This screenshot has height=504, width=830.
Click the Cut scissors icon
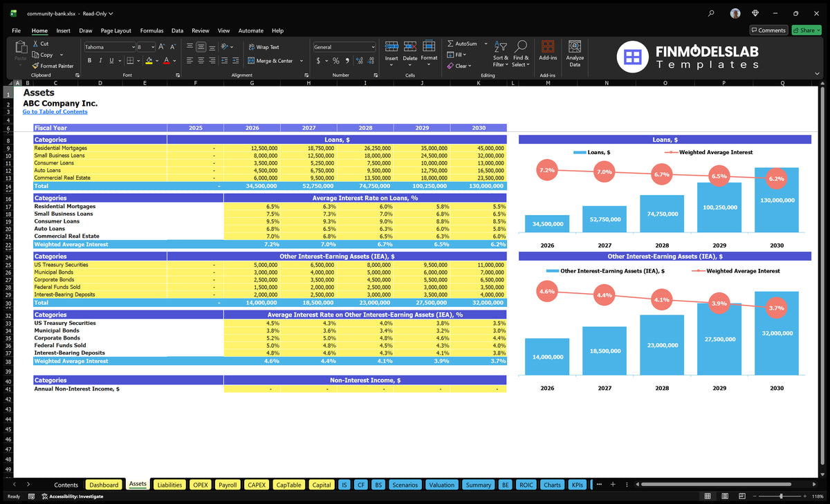pyautogui.click(x=35, y=44)
